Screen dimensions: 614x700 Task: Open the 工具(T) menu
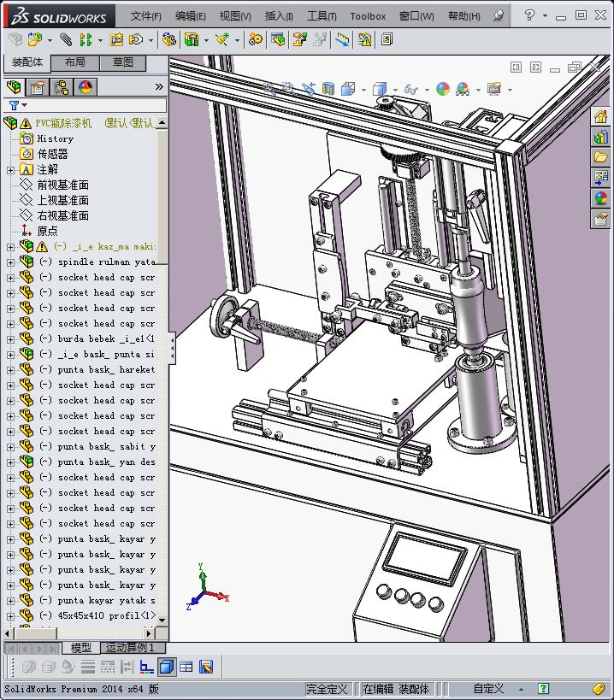pyautogui.click(x=322, y=16)
